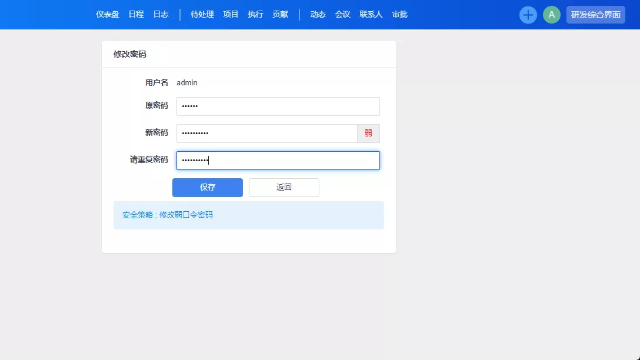Open the 联系人 menu item

(371, 15)
